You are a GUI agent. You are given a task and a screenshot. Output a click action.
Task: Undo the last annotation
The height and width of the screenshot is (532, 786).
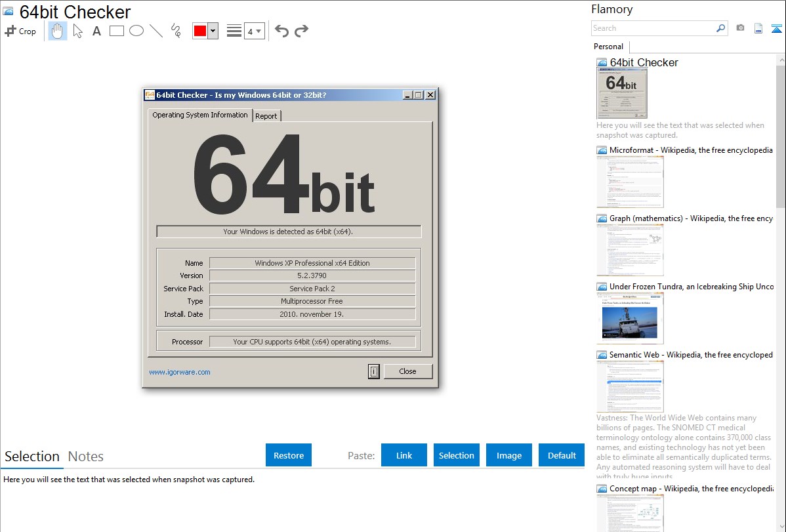point(281,31)
